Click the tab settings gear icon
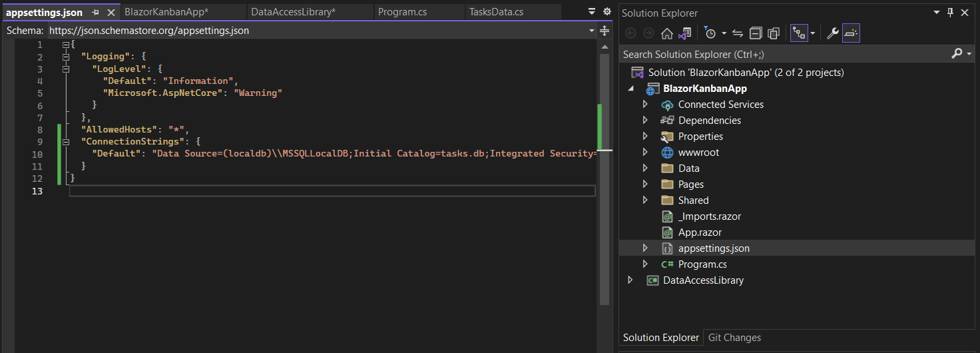Viewport: 980px width, 353px height. pos(607,11)
